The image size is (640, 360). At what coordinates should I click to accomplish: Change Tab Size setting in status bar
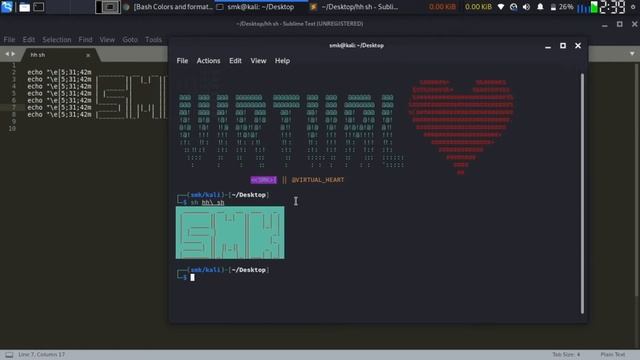pos(566,355)
